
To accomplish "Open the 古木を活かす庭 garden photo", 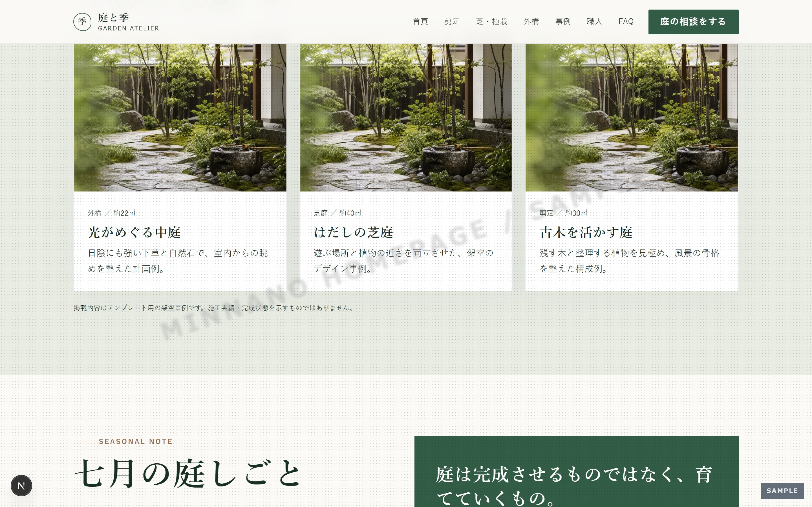I will coord(632,117).
